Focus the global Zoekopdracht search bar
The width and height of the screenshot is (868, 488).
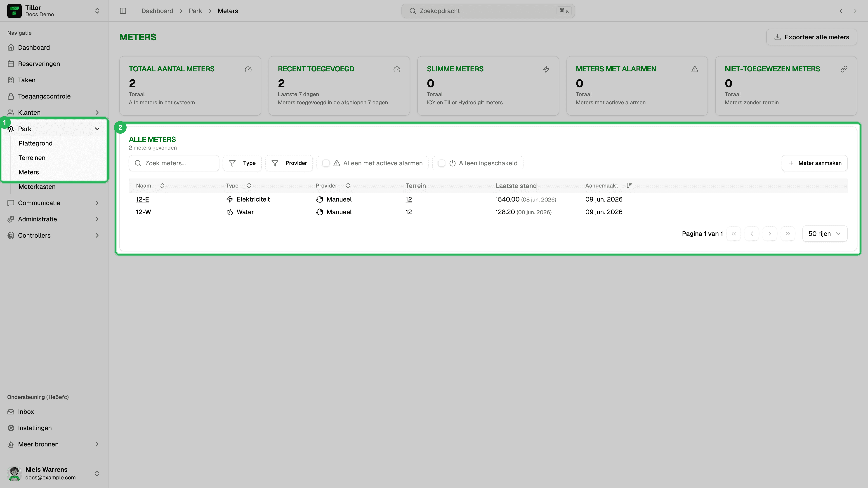(488, 11)
